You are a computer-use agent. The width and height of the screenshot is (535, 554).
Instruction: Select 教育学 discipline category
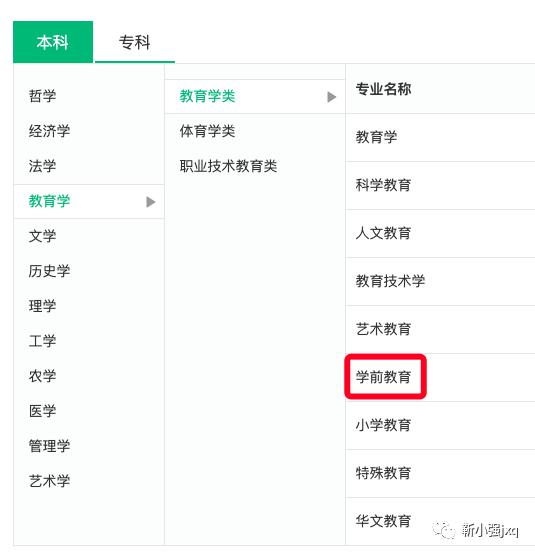coord(49,201)
